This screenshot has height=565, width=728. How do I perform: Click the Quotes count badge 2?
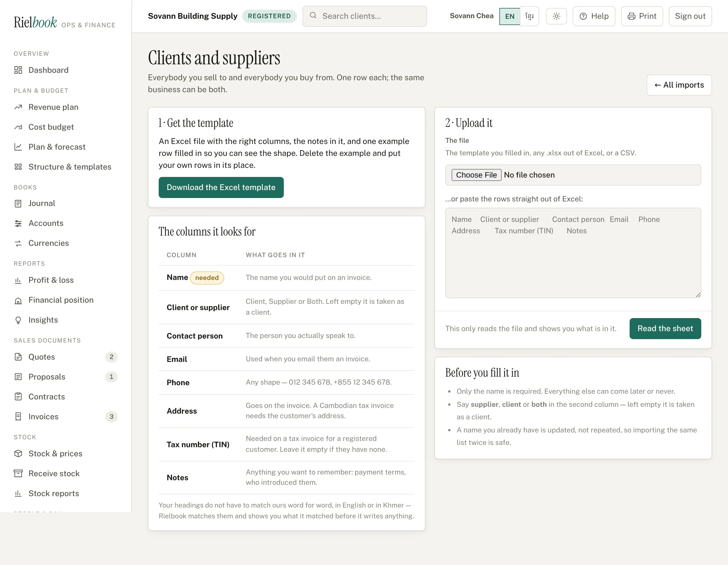[x=111, y=357]
